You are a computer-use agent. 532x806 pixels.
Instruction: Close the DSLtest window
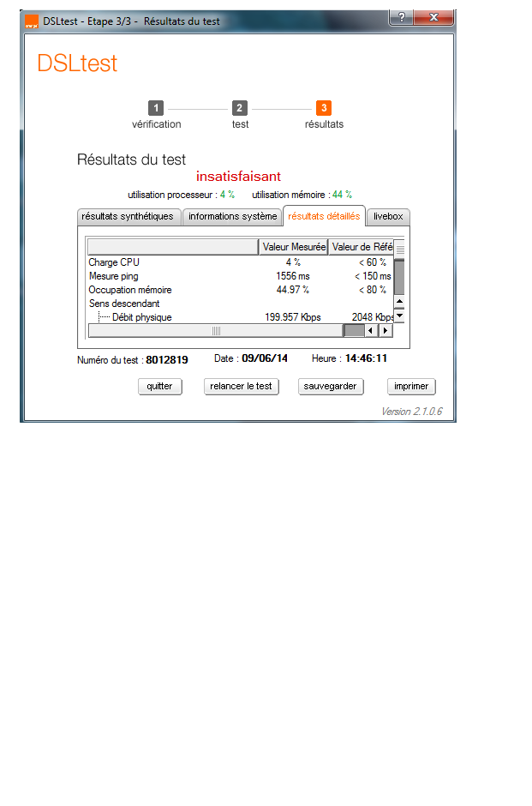pos(434,17)
